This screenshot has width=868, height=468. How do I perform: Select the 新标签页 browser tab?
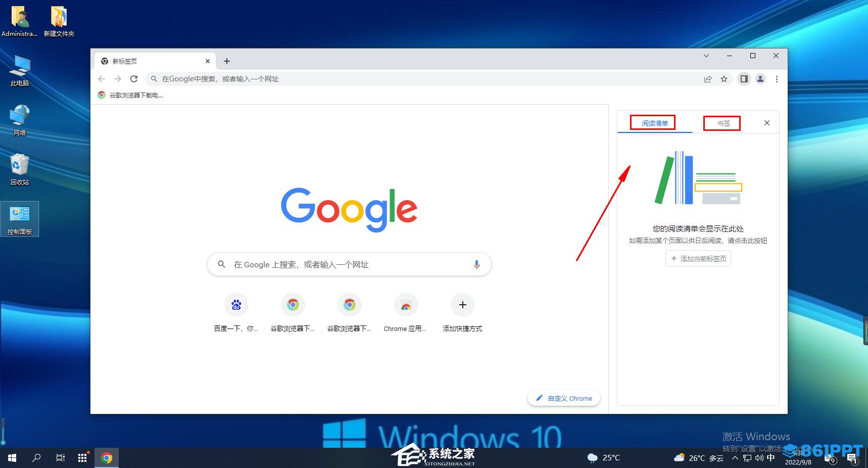[x=155, y=61]
